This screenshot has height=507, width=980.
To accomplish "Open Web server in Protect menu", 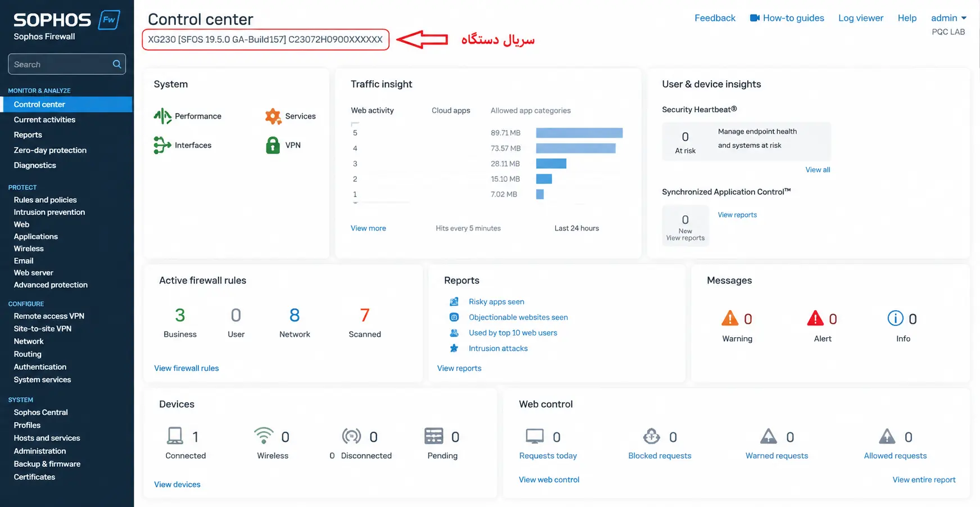I will [x=33, y=273].
